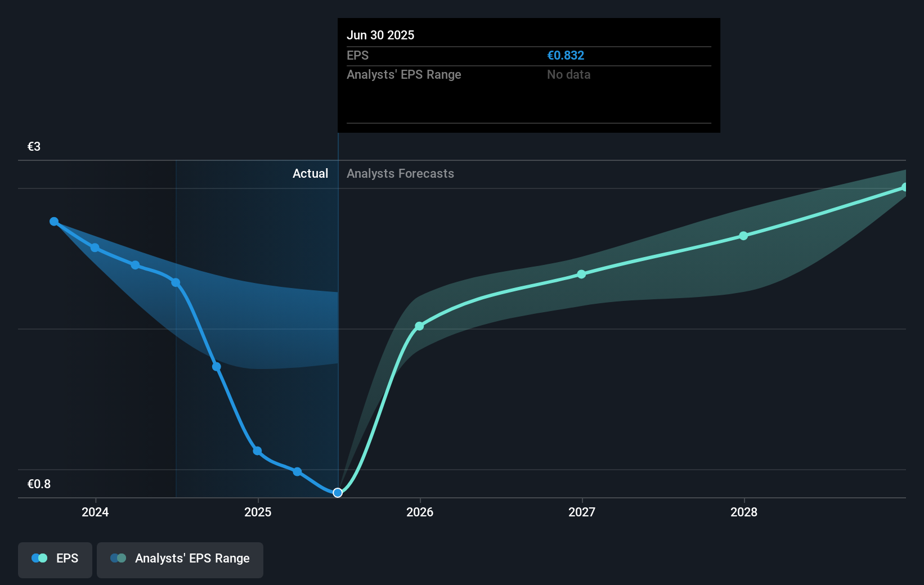Click the EPS colored dots icon in legend
This screenshot has height=585, width=924.
(39, 558)
